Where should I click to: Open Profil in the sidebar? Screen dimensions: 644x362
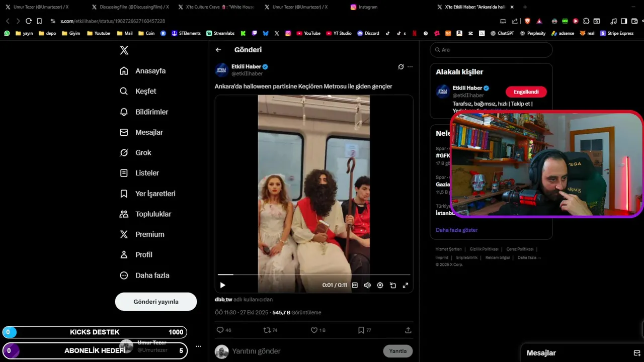pyautogui.click(x=136, y=255)
